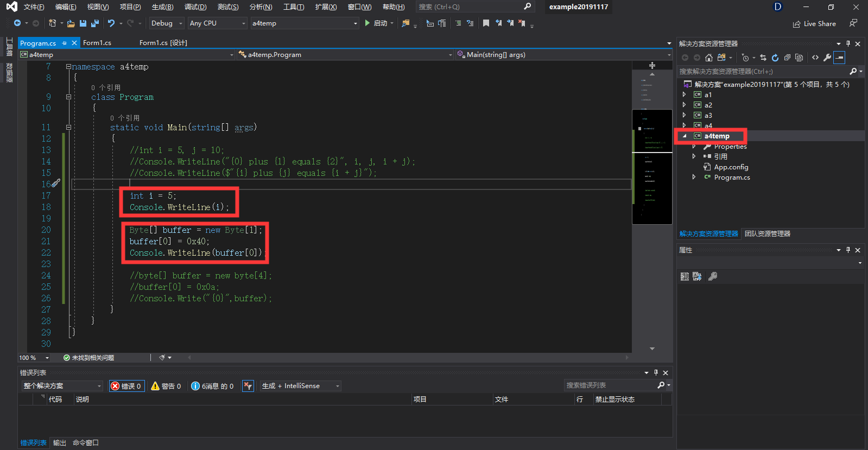Viewport: 868px width, 450px height.
Task: Undo the last edit with the toolbar arrow
Action: coord(111,23)
